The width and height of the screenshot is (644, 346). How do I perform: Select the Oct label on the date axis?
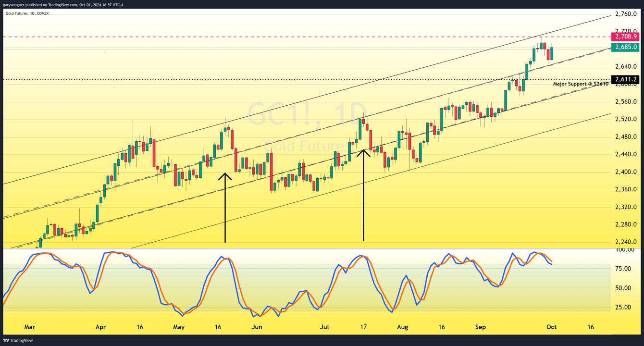(x=551, y=327)
